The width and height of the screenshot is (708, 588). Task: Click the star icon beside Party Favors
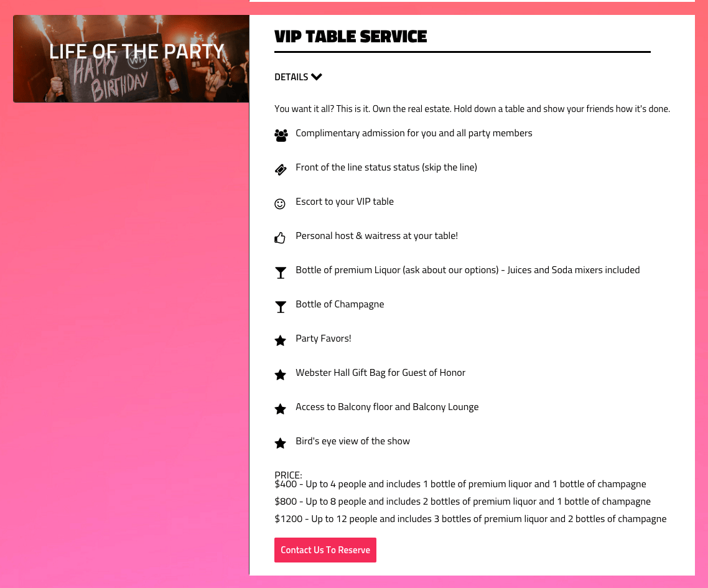pos(281,340)
